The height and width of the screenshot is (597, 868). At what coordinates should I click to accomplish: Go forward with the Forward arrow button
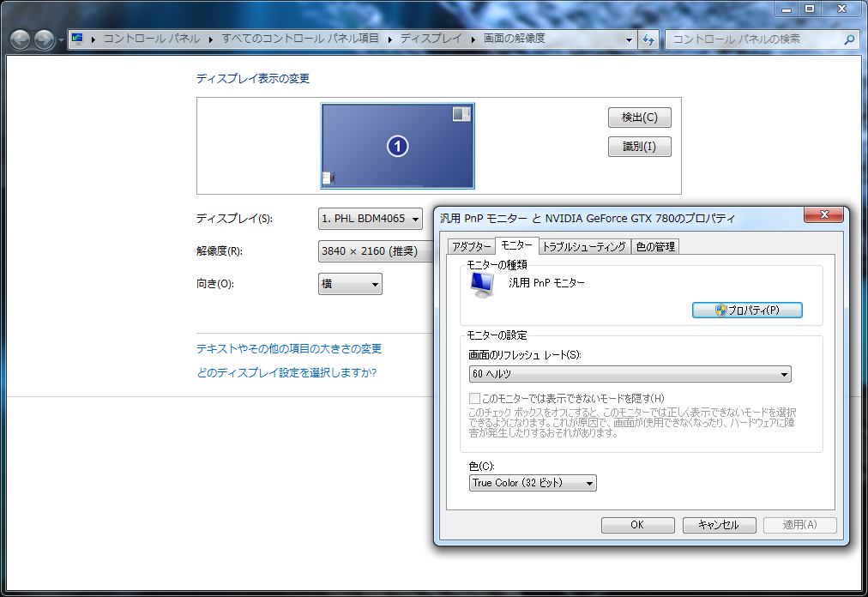pos(44,39)
